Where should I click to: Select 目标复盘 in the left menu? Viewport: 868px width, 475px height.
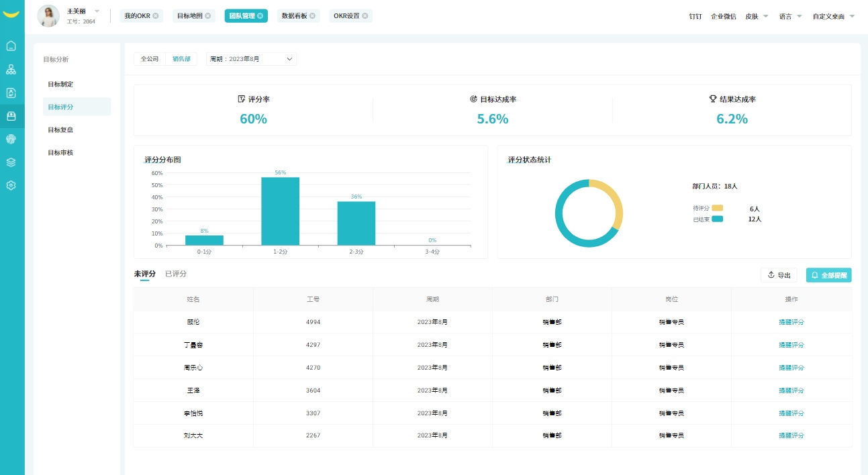point(59,129)
